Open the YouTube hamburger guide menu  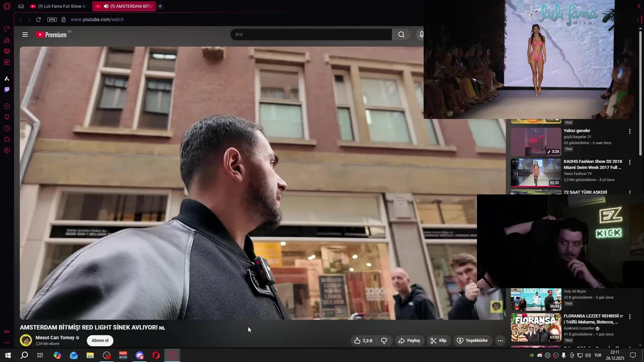coord(25,35)
